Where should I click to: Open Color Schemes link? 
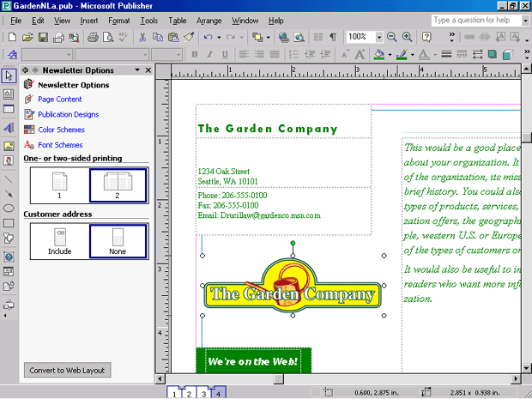(x=62, y=130)
